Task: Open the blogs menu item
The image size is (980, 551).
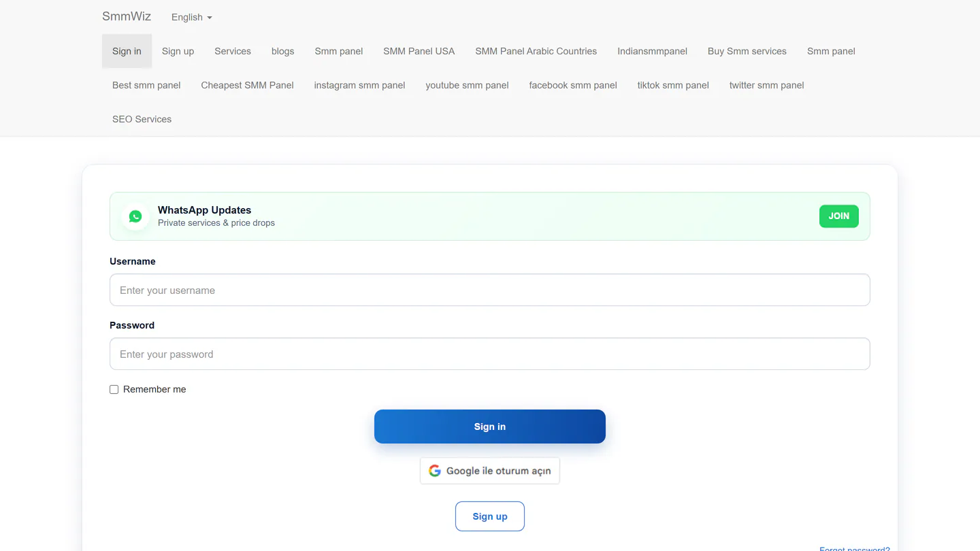Action: click(x=282, y=51)
